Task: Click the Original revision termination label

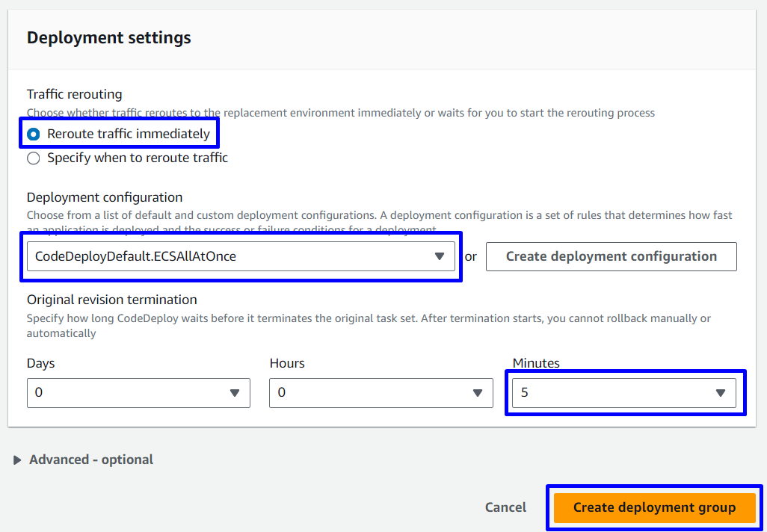Action: tap(112, 300)
